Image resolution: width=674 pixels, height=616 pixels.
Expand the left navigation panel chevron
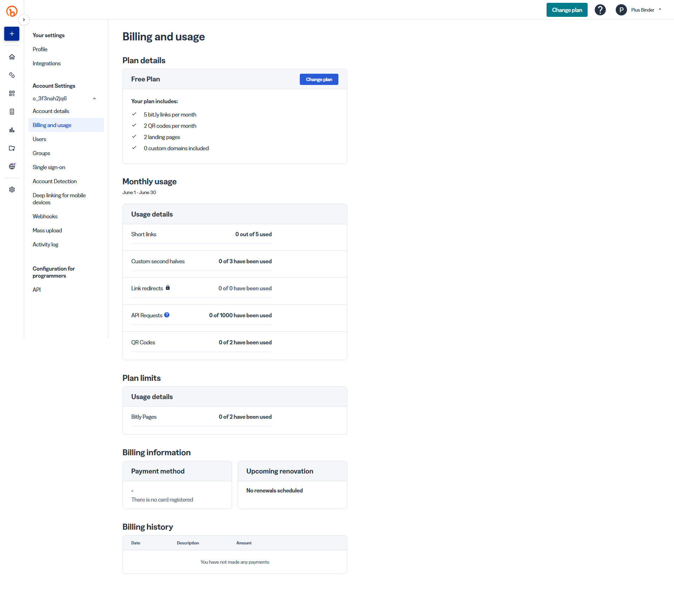click(x=24, y=20)
